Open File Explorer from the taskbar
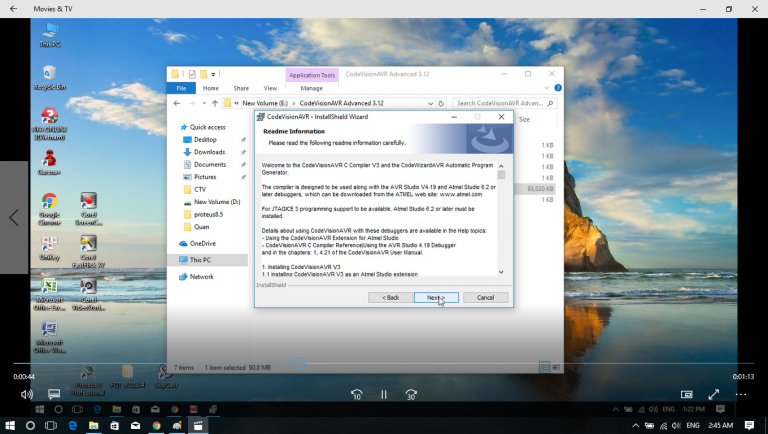 tap(93, 425)
